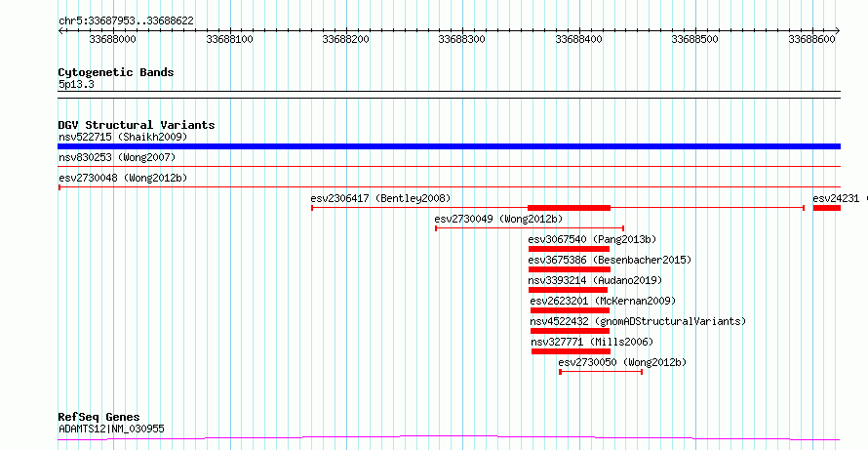Open variant label esv2623201 (McKernan2009)

[x=604, y=301]
